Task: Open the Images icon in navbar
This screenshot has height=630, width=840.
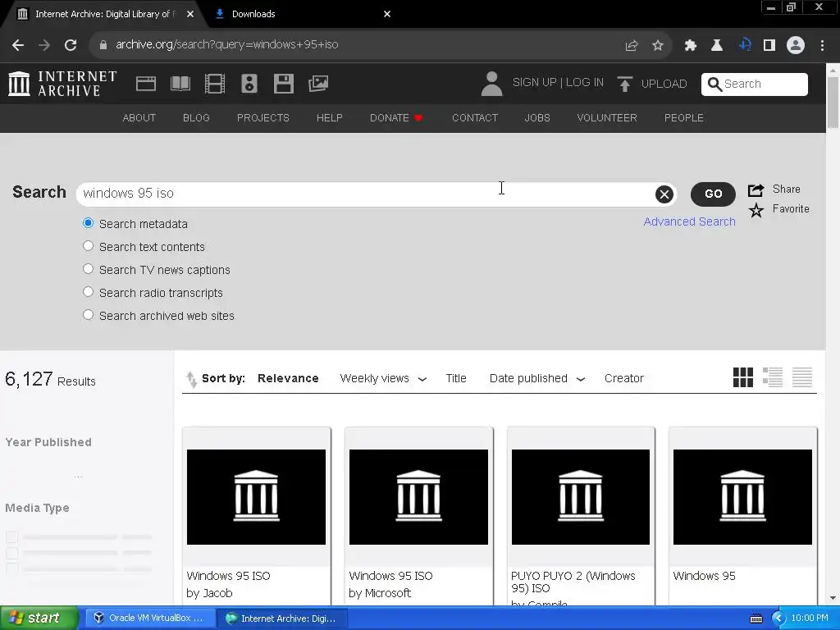Action: pyautogui.click(x=318, y=84)
